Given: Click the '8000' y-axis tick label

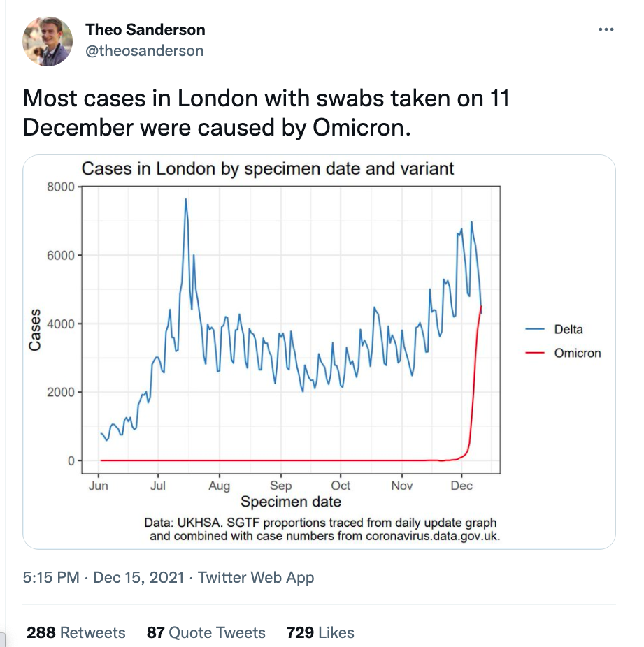Looking at the screenshot, I should [x=60, y=187].
